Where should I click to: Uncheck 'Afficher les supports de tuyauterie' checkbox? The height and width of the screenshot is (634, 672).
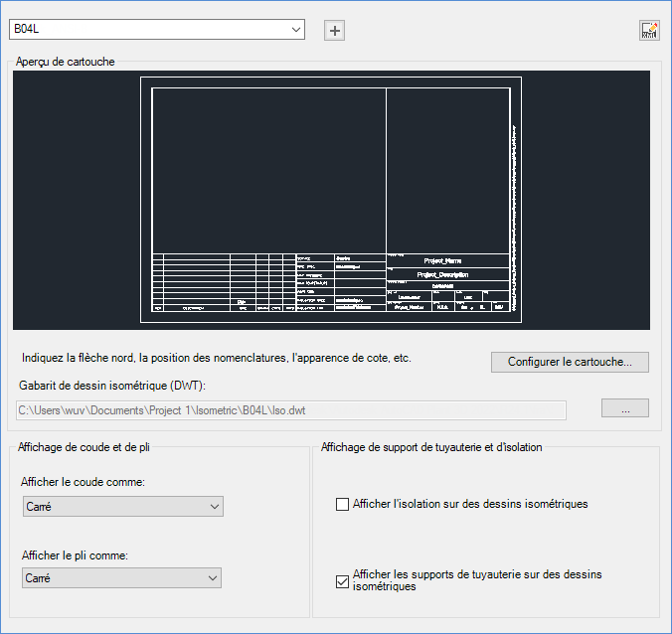[x=342, y=581]
